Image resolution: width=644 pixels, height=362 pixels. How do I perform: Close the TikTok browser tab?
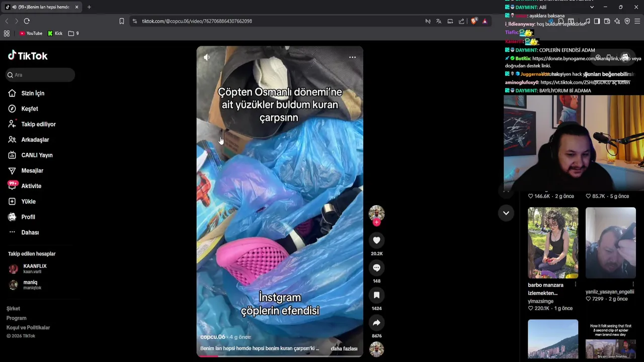[x=76, y=7]
